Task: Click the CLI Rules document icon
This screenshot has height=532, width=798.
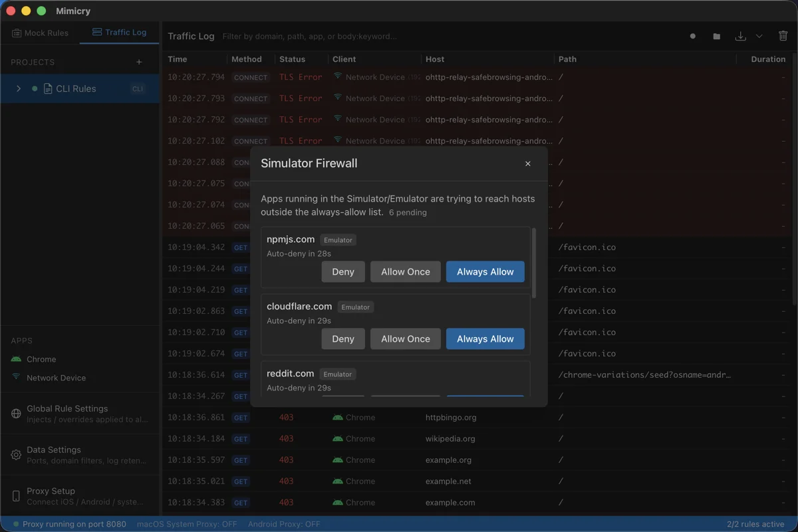Action: pos(48,88)
